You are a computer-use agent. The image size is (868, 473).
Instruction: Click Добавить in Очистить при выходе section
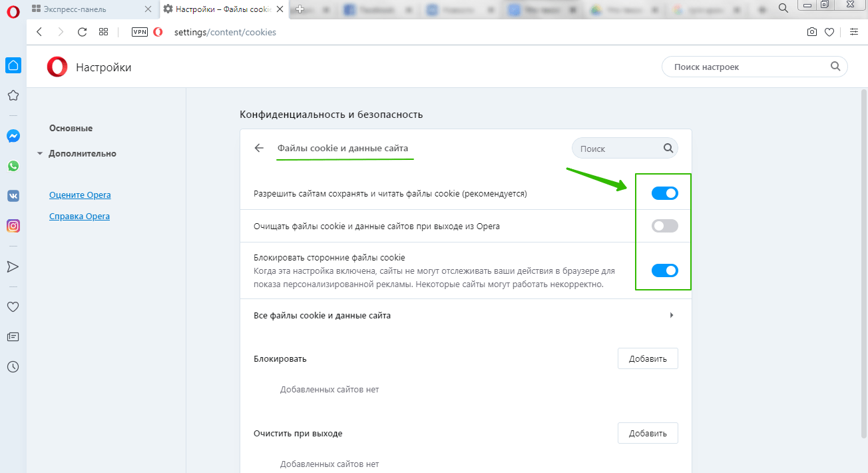648,433
